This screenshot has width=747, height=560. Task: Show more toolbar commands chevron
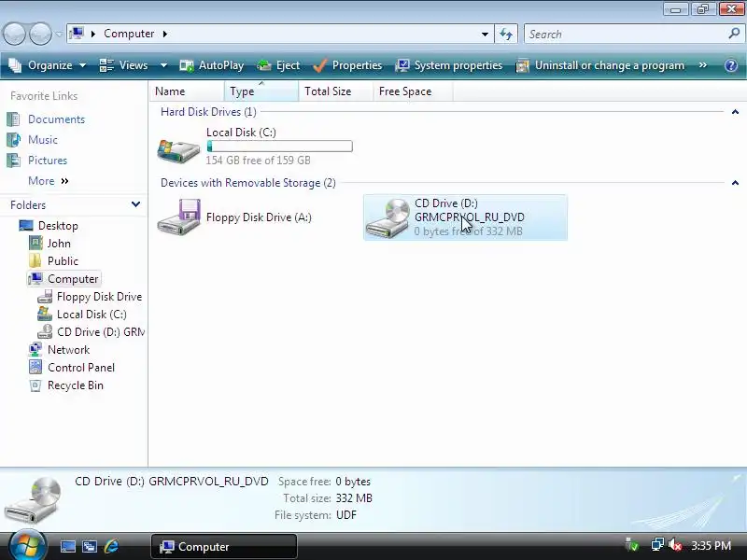pyautogui.click(x=703, y=64)
